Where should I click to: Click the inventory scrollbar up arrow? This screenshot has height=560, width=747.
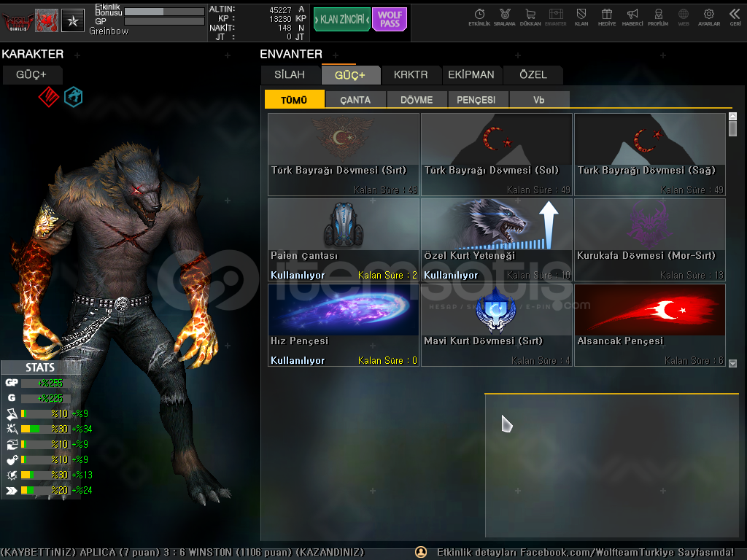tap(732, 116)
